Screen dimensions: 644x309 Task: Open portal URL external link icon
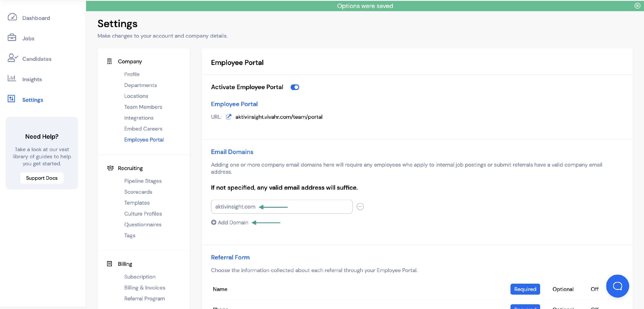click(228, 117)
